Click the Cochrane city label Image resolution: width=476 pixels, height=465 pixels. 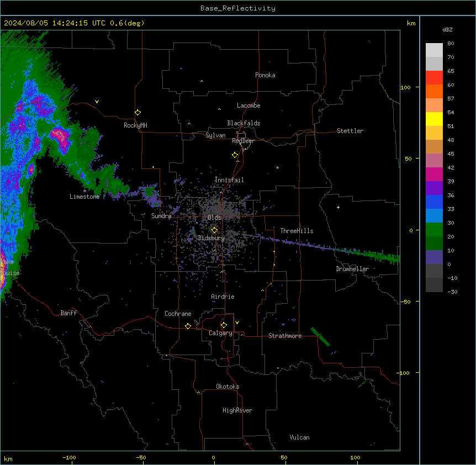(x=178, y=314)
